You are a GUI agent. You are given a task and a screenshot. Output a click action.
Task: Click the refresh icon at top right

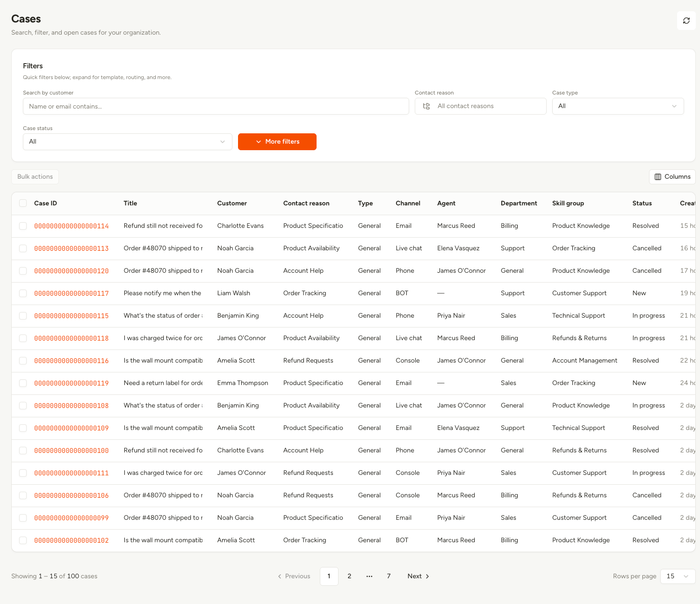pyautogui.click(x=686, y=21)
